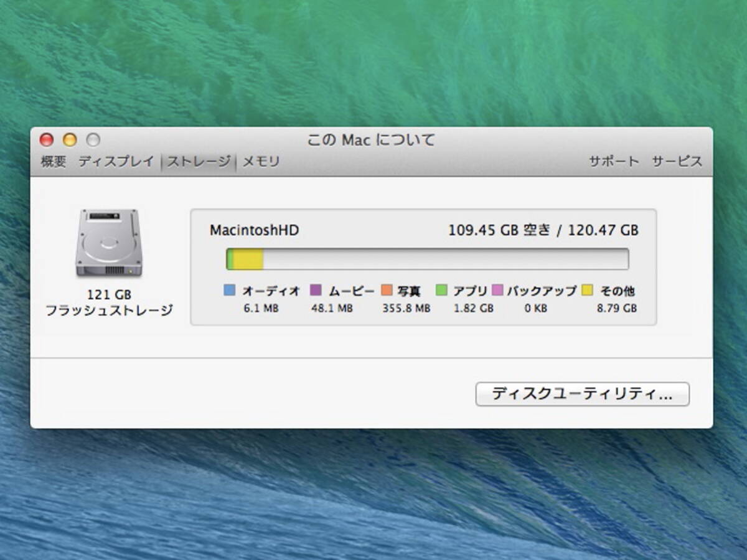Click the 1.82 GB apps value

pyautogui.click(x=474, y=308)
